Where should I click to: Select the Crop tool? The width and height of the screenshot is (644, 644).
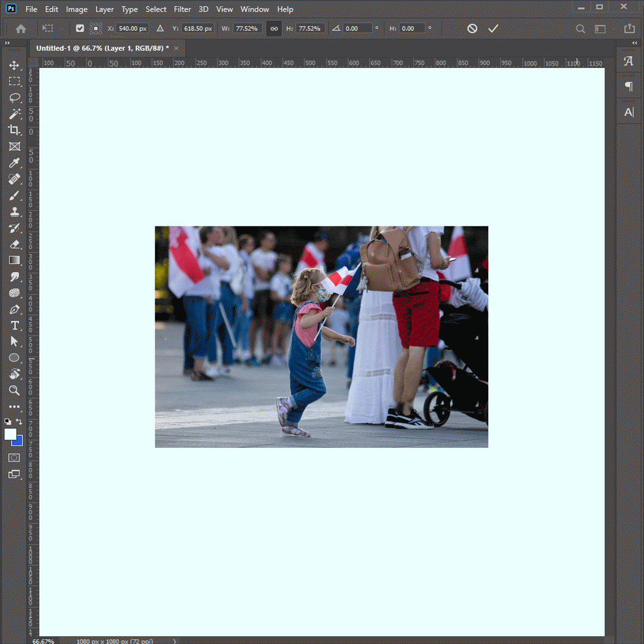coord(14,130)
